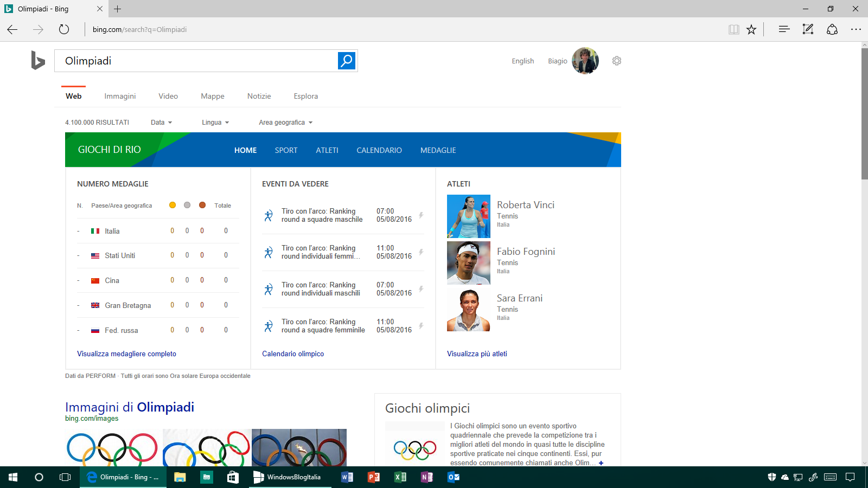This screenshot has width=868, height=488.
Task: Open Reading view book icon in address bar
Action: click(733, 29)
